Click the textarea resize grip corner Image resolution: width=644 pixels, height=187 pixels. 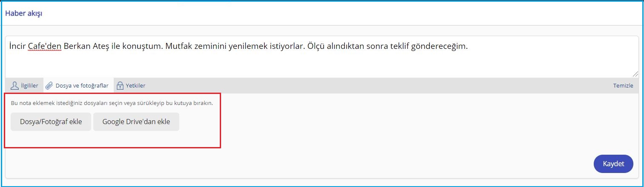pos(635,74)
